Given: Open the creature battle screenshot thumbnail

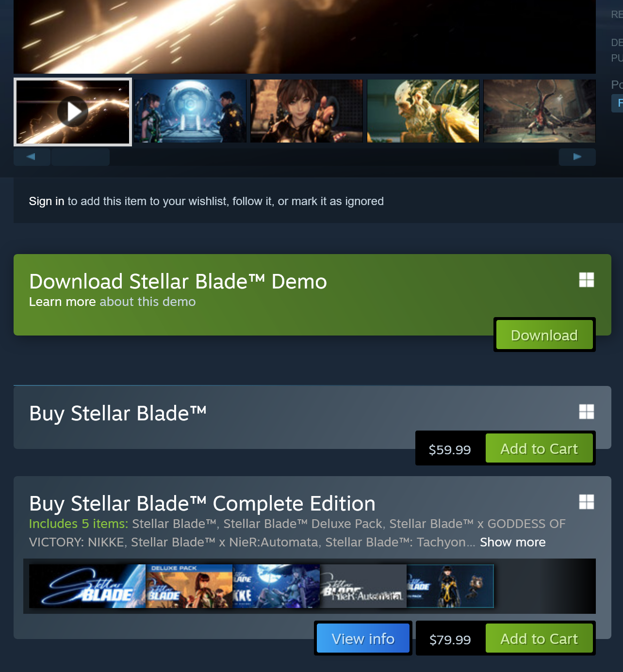Looking at the screenshot, I should (x=540, y=111).
